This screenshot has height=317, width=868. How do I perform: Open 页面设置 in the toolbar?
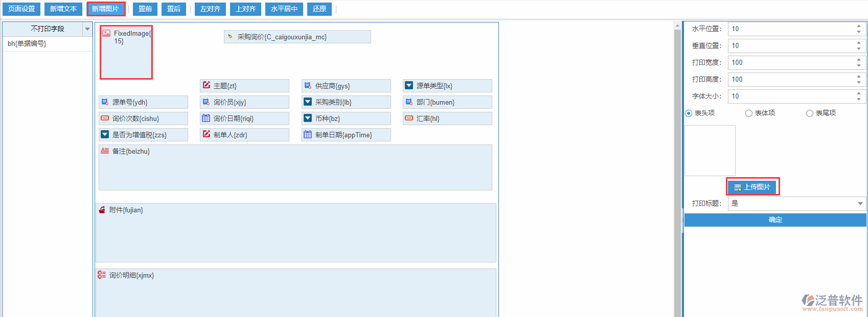(x=21, y=9)
